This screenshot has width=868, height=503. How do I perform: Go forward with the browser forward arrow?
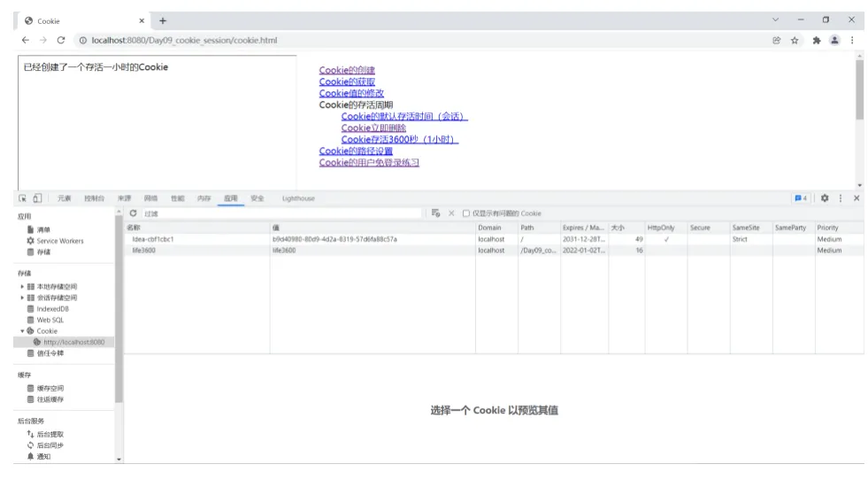tap(43, 41)
